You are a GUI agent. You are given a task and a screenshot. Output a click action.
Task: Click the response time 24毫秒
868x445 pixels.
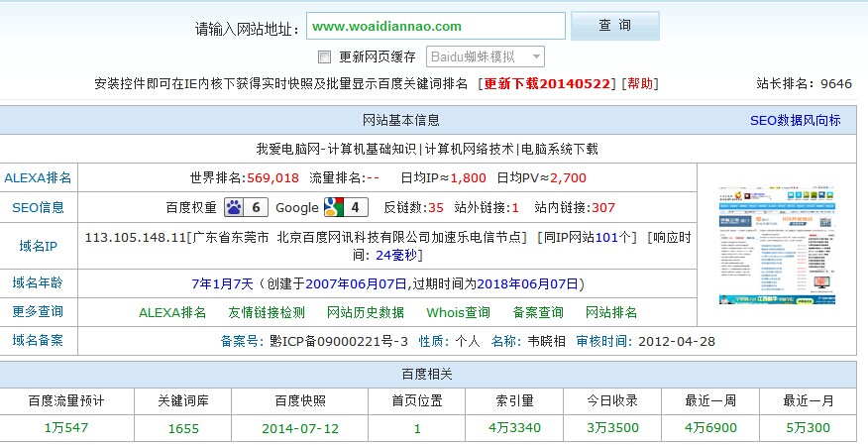click(396, 255)
